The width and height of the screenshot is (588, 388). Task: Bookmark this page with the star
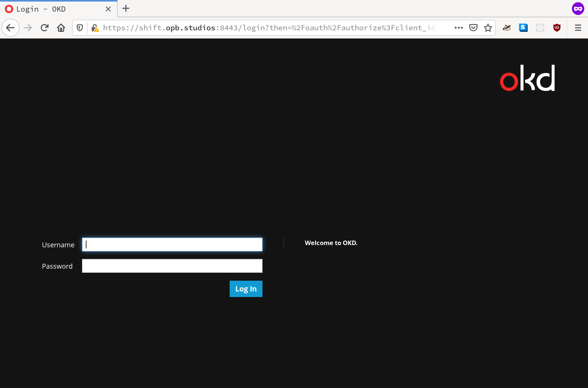click(x=488, y=28)
